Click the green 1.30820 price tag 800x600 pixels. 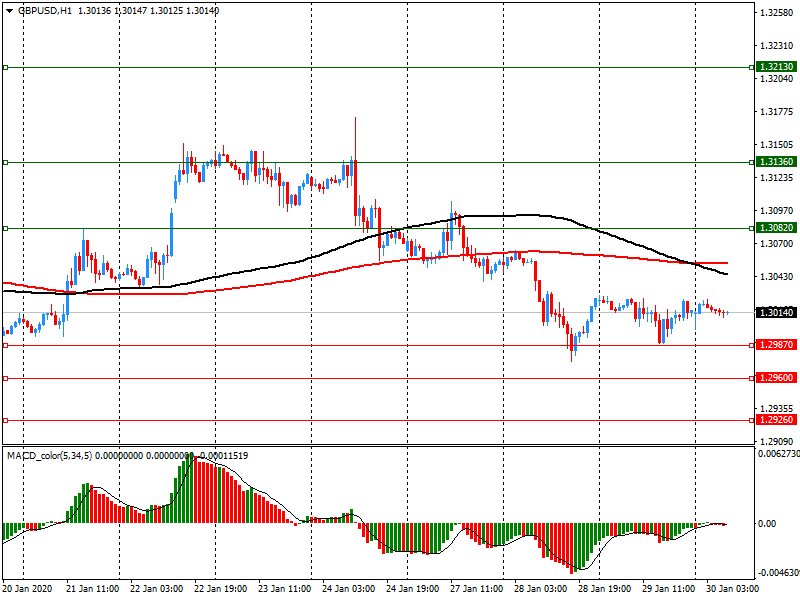click(776, 228)
